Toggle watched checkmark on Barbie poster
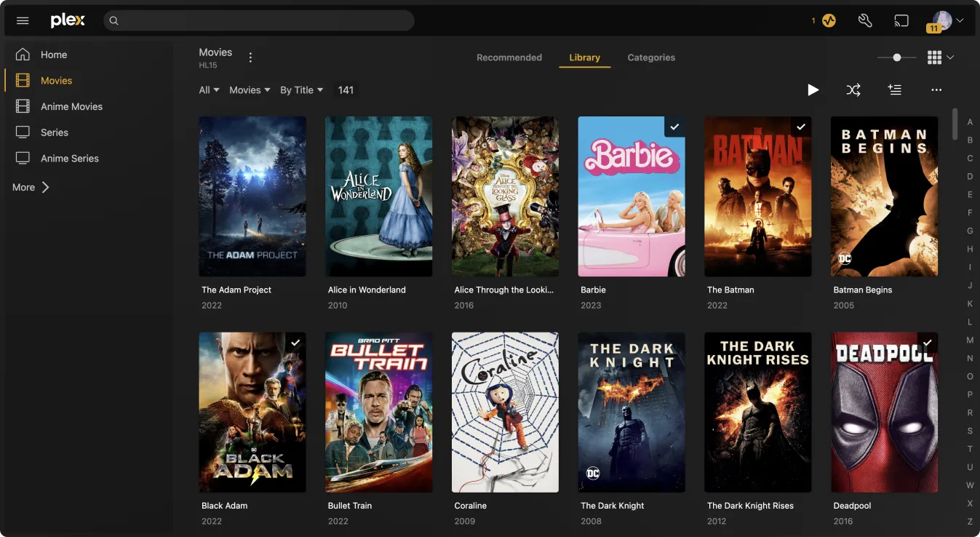Viewport: 980px width, 537px height. 675,127
